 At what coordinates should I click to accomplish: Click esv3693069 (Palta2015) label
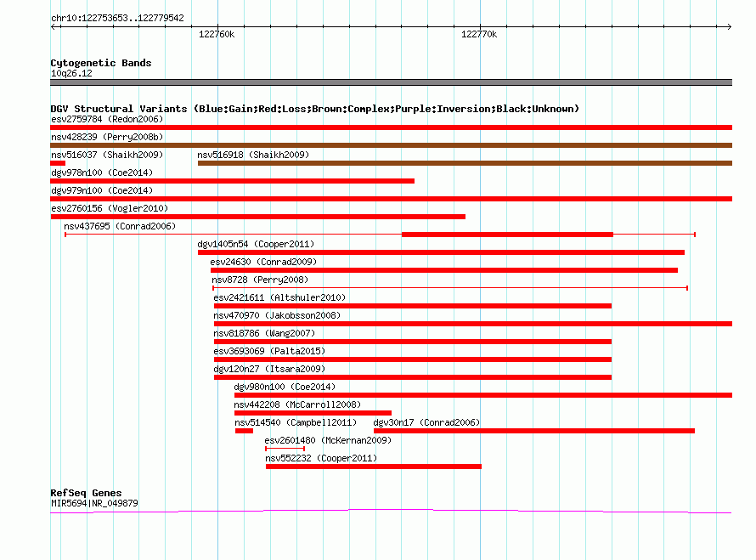point(269,351)
